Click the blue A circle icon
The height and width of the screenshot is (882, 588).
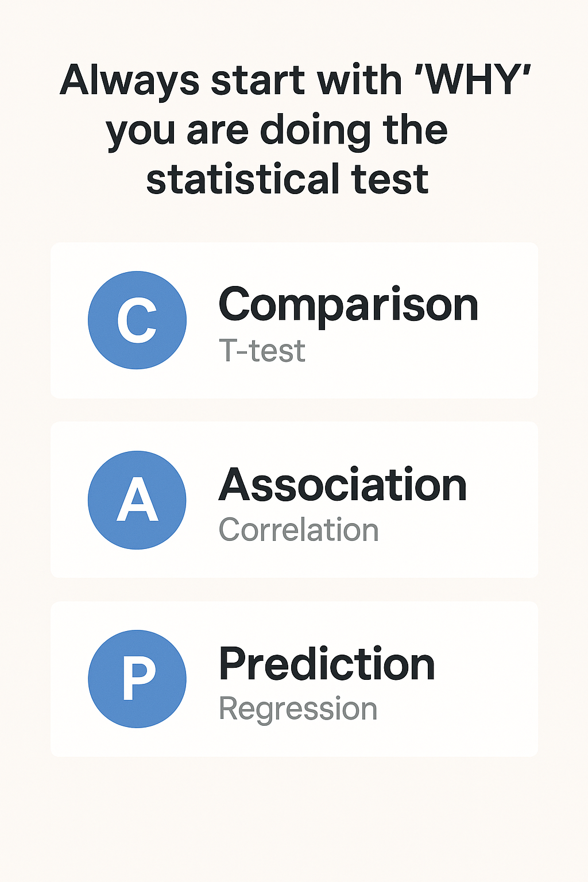(x=137, y=500)
